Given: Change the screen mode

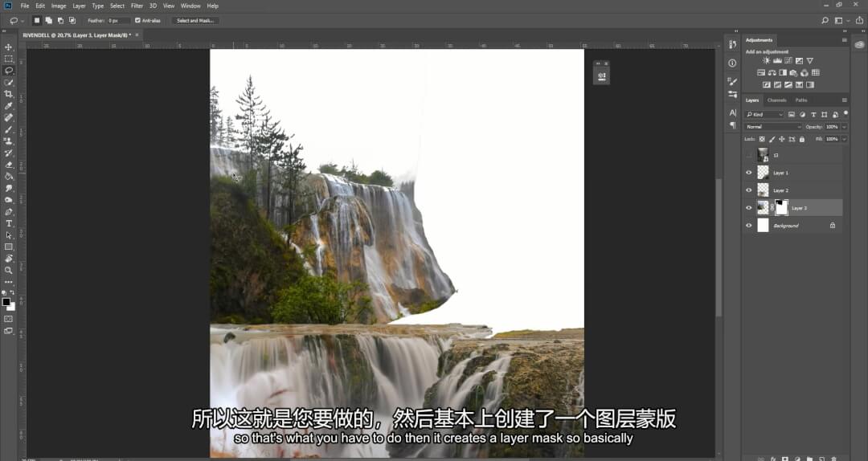Looking at the screenshot, I should tap(8, 331).
